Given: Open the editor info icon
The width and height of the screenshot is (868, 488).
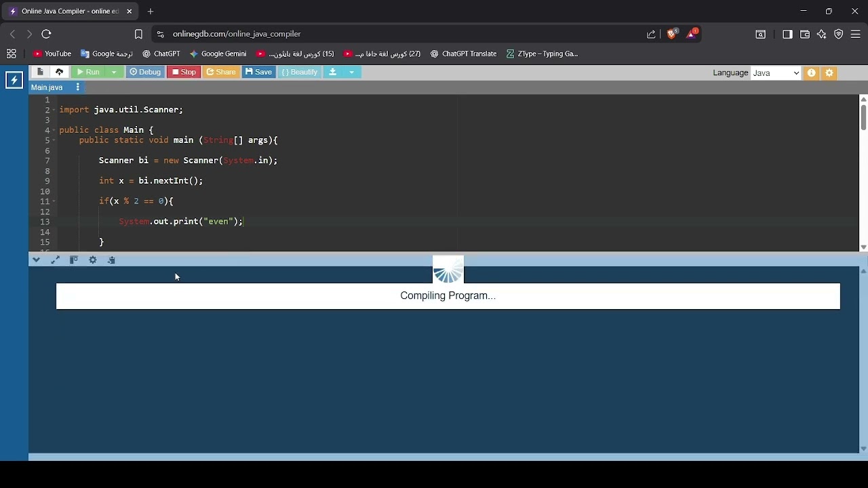Looking at the screenshot, I should pos(812,73).
